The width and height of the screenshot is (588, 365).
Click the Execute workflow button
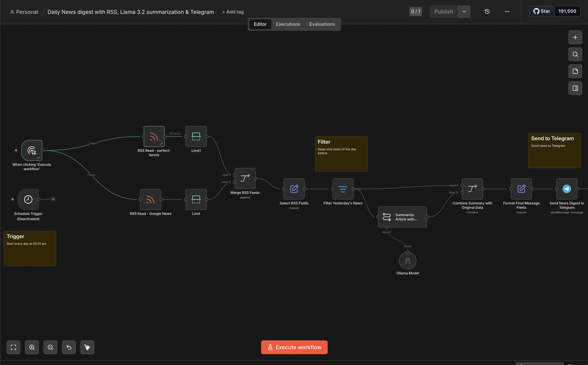click(294, 347)
